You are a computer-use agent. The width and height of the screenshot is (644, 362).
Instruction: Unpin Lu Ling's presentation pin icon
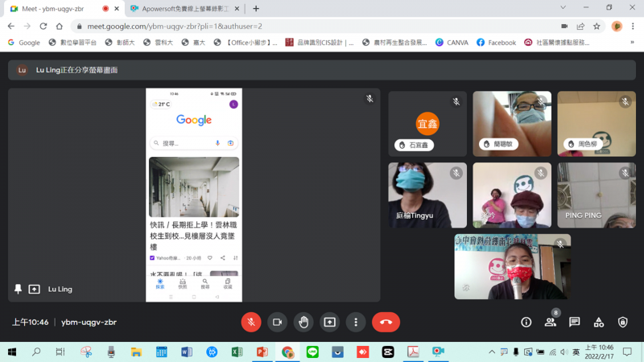point(18,289)
